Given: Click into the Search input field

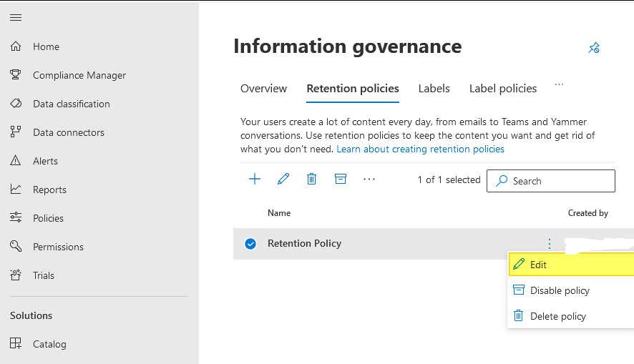Looking at the screenshot, I should pos(551,181).
